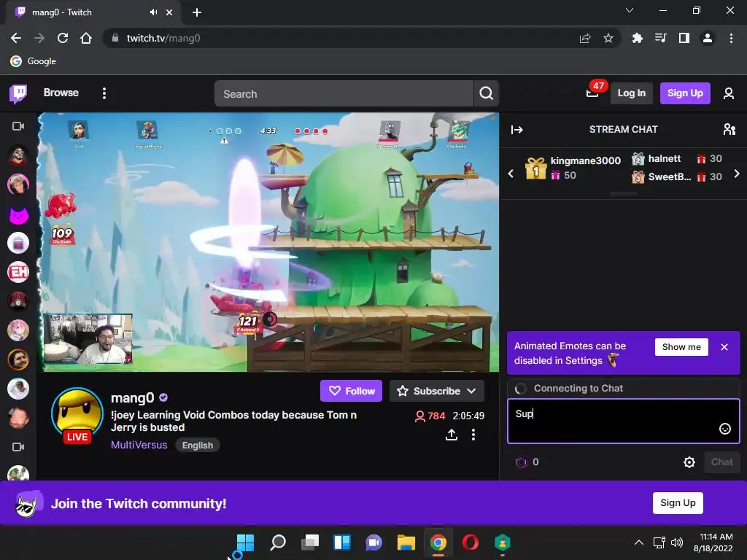
Task: Open the Google bookmark
Action: (x=34, y=61)
